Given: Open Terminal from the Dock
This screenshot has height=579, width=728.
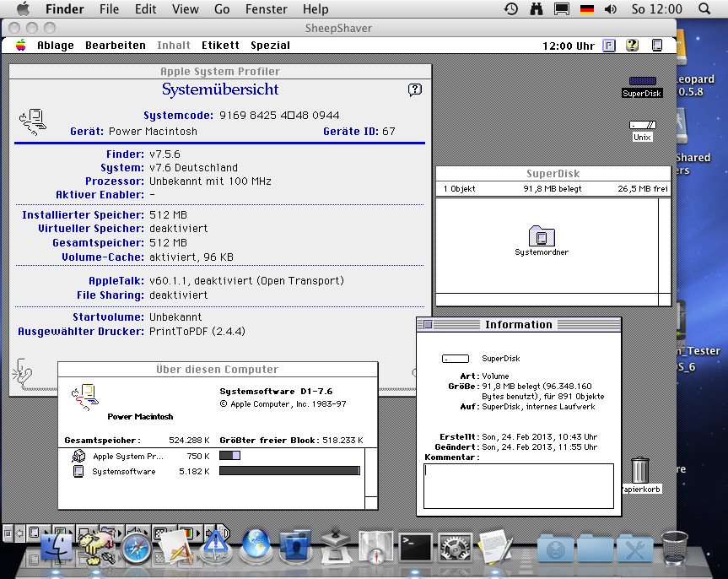Looking at the screenshot, I should pyautogui.click(x=415, y=547).
